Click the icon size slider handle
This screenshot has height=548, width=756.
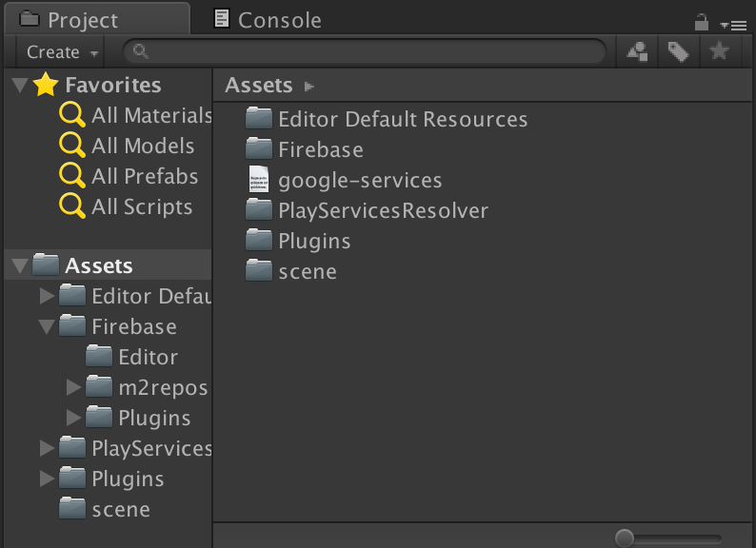(x=625, y=538)
